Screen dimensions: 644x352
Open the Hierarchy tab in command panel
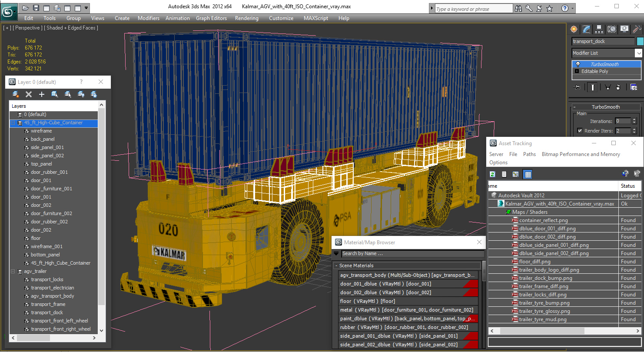coord(599,29)
